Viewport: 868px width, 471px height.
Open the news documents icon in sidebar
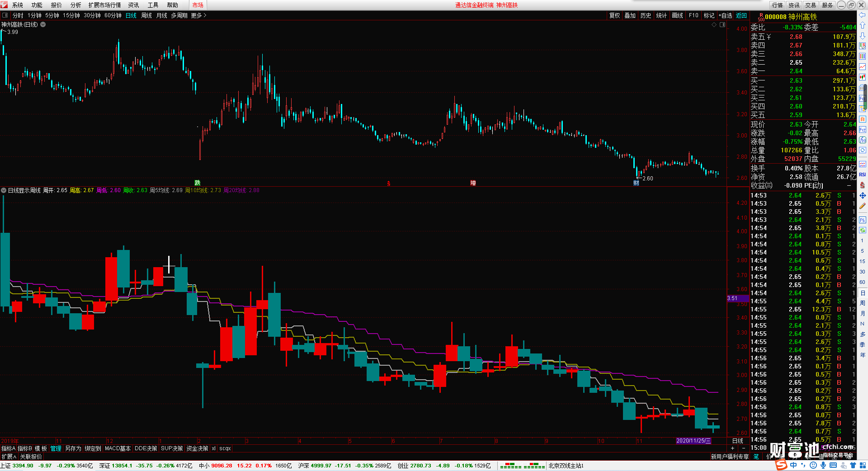pos(863,88)
